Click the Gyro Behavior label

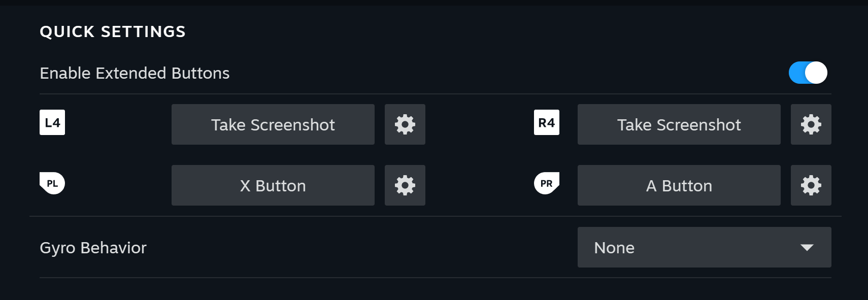(93, 248)
